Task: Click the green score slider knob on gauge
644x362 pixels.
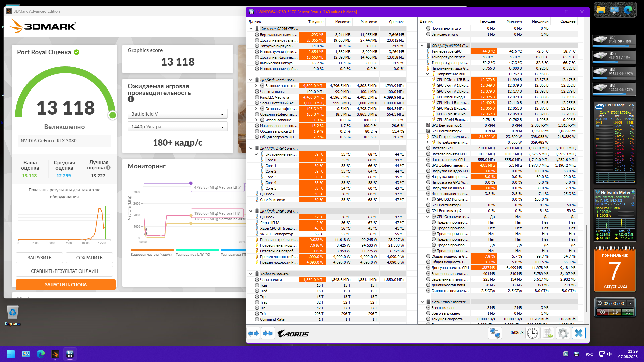Action: (x=113, y=115)
